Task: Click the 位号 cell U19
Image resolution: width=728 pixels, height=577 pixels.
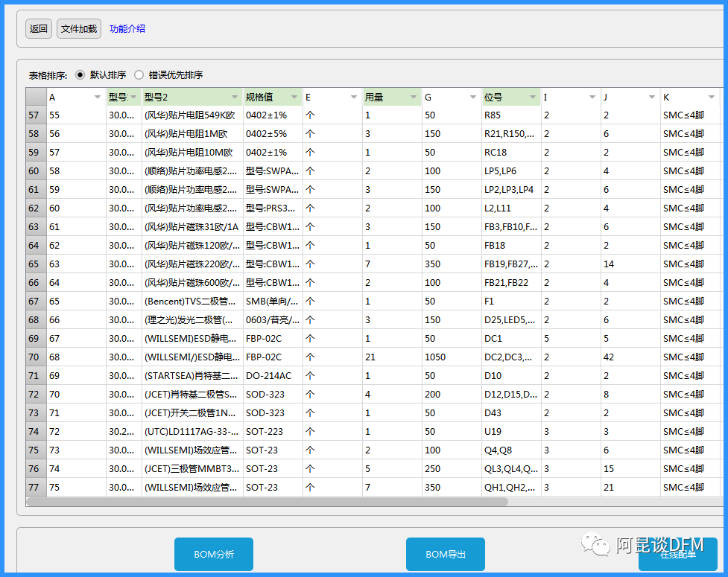Action: tap(511, 431)
